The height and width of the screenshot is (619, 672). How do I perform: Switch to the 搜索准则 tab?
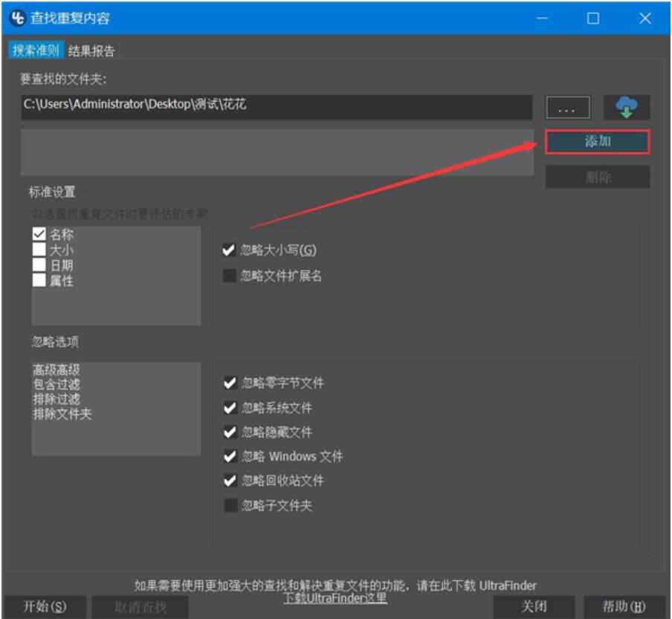point(36,50)
